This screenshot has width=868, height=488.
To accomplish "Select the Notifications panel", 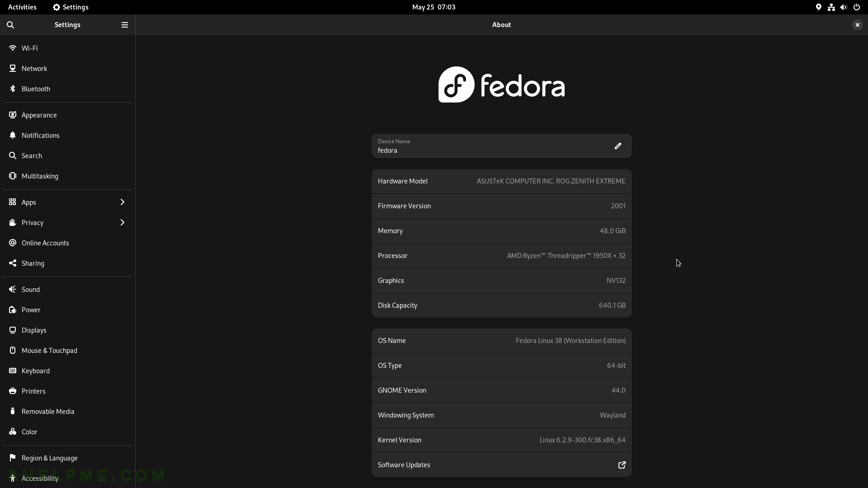I will [68, 135].
